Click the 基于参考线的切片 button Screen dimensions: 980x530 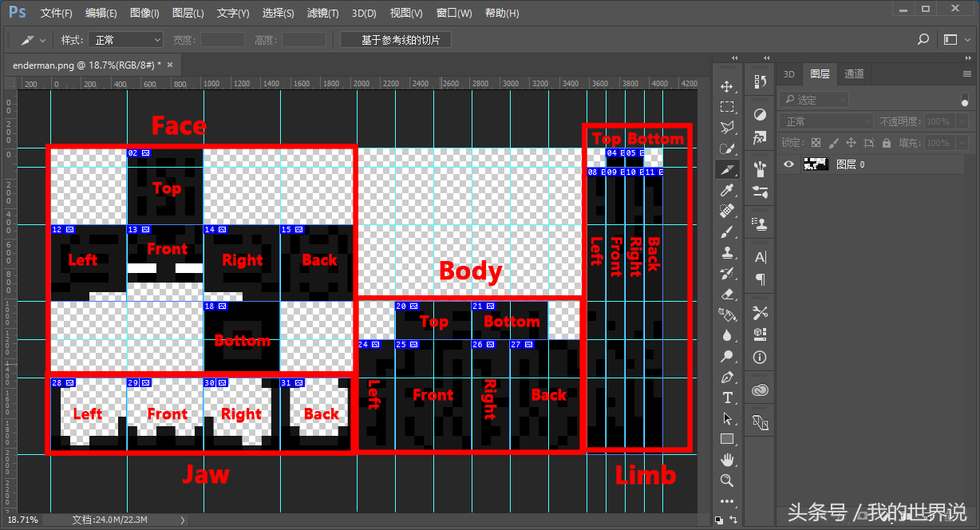click(395, 40)
